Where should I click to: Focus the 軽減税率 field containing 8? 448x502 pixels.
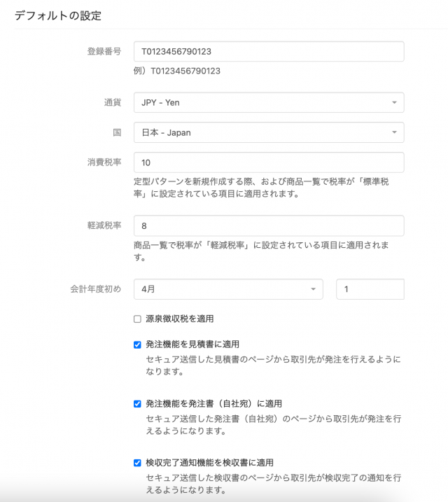pos(269,225)
